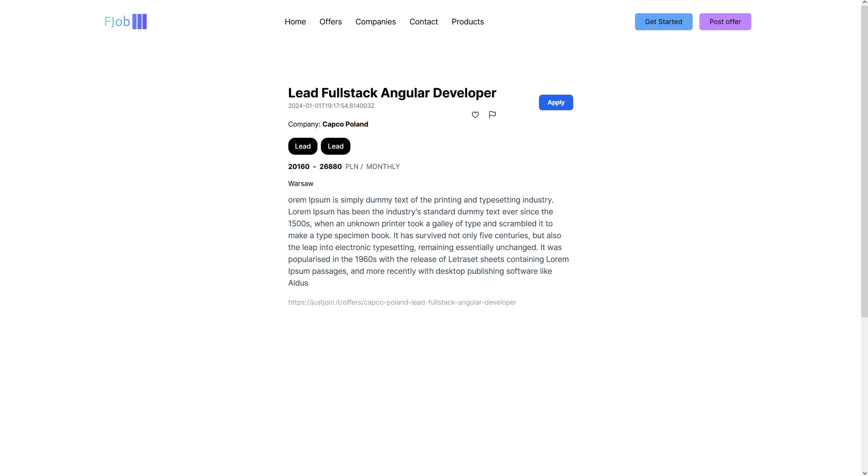Click on the Capco Poland company name
This screenshot has height=476, width=868.
pos(345,124)
